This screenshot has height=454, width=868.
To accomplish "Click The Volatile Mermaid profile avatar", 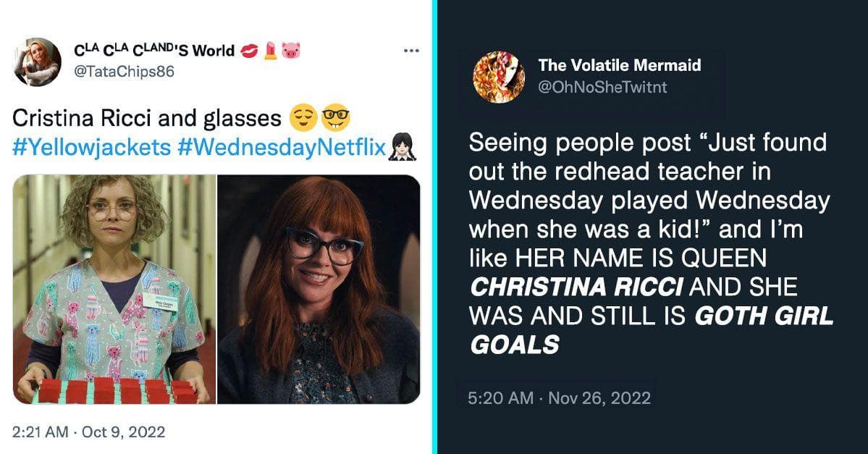I will click(x=497, y=77).
